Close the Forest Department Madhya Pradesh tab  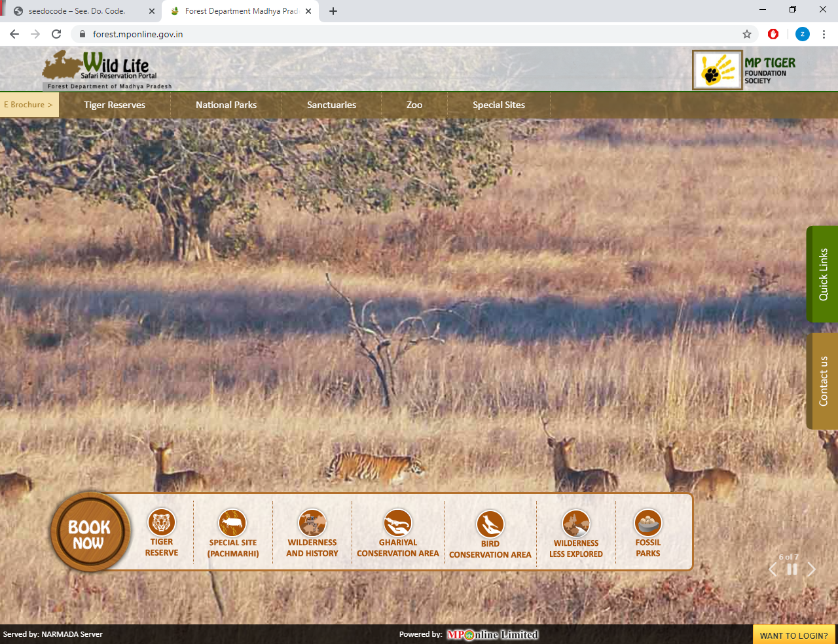[x=308, y=11]
